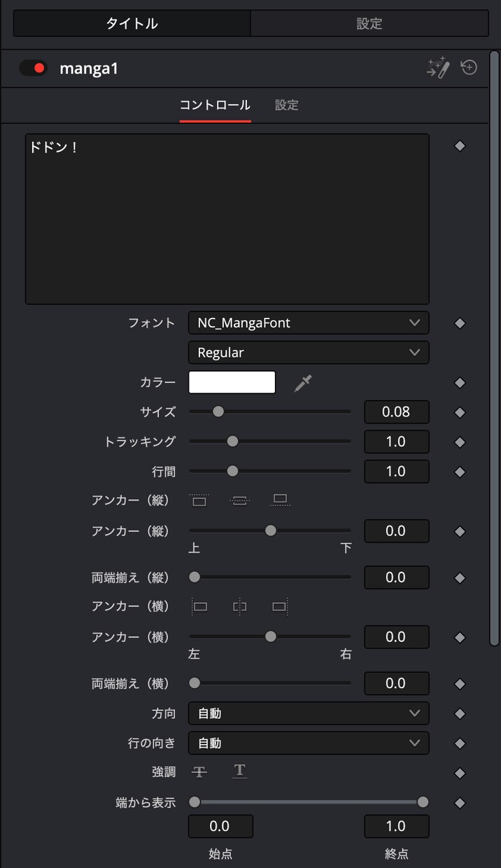
Task: Add keyframe for 行間
Action: [460, 472]
